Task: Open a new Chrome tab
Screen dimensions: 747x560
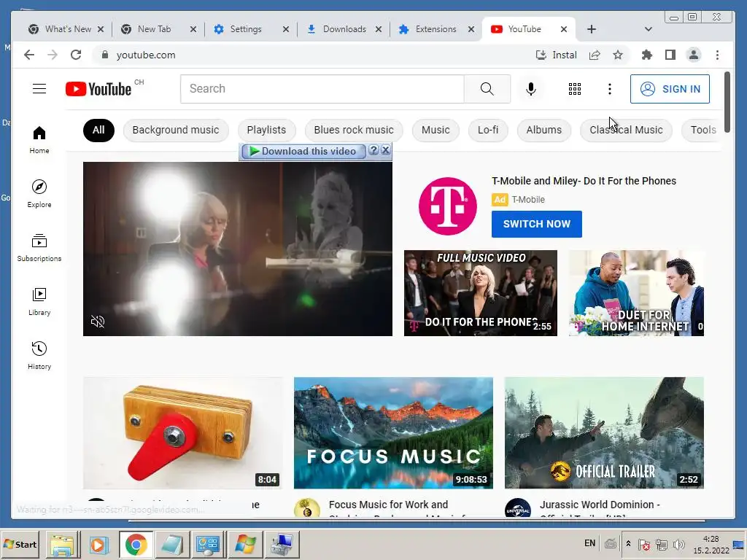Action: (591, 29)
